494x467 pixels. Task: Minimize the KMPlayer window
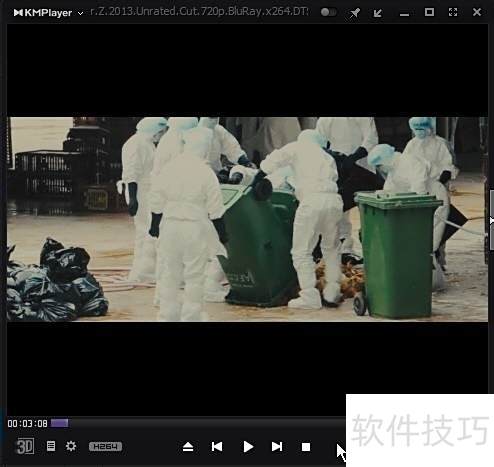[404, 14]
